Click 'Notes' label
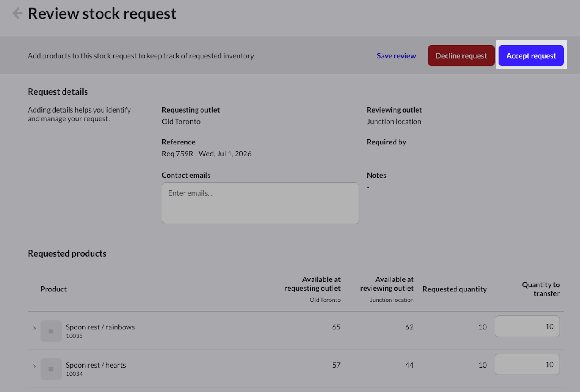Viewport: 580px width, 392px height. 376,175
